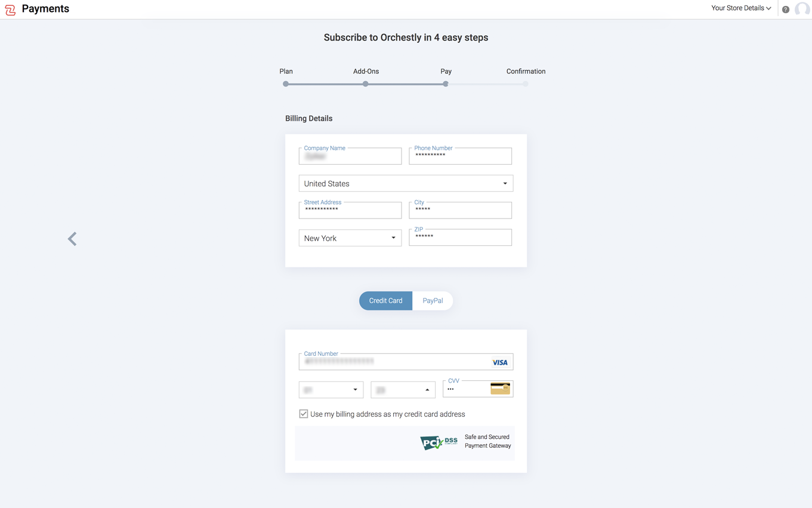Screen dimensions: 812x508
Task: Click the VISA card logo
Action: point(500,362)
